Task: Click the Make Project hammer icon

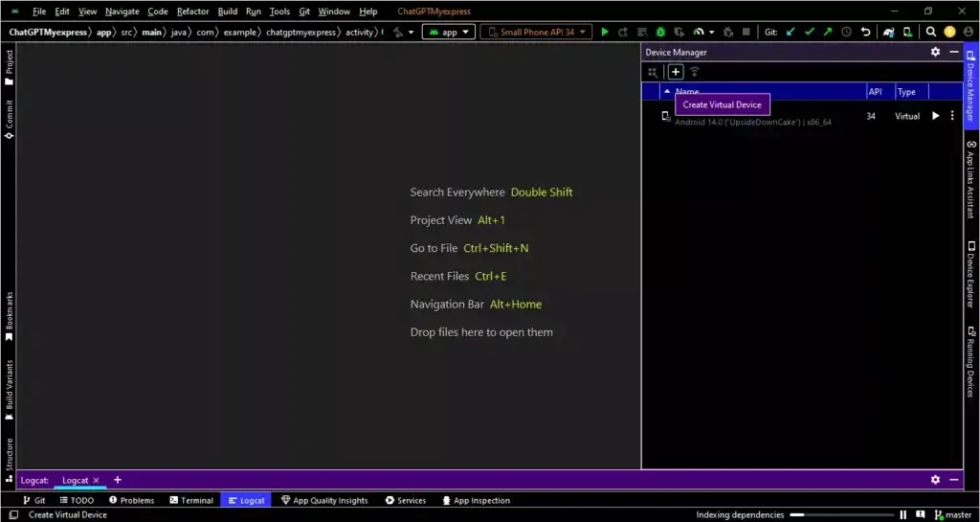Action: [x=397, y=32]
